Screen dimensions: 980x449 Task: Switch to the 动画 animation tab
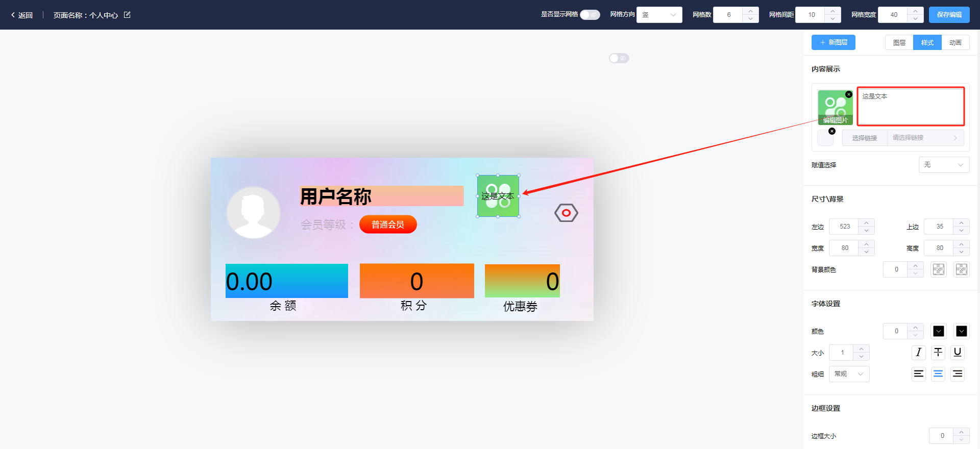(955, 43)
